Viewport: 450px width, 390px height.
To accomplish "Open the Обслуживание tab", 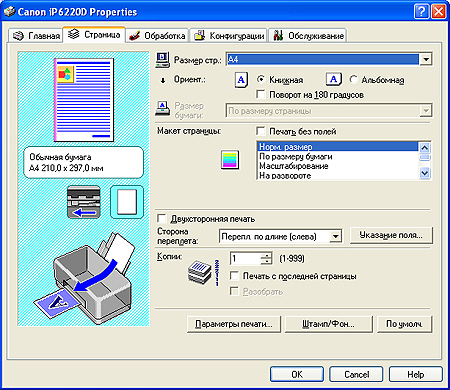I will (x=308, y=35).
